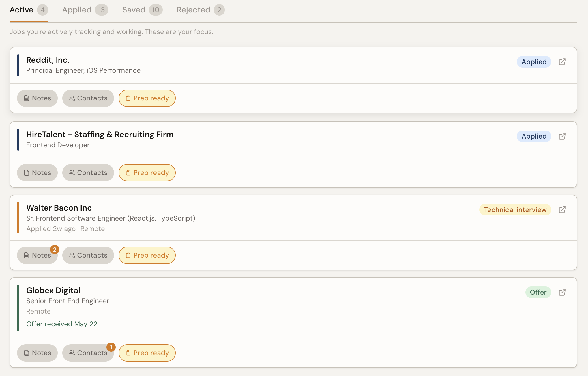588x376 pixels.
Task: Show Contacts for Globex Digital
Action: pyautogui.click(x=88, y=353)
